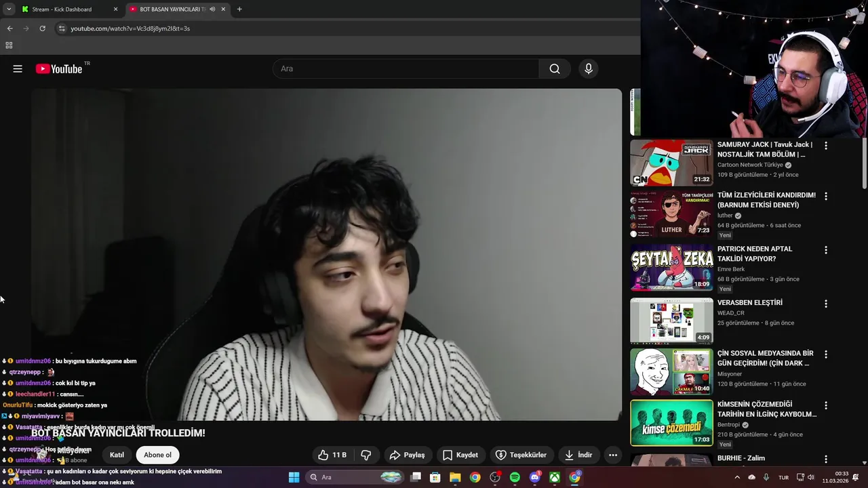Mute the YouTube tab audio icon
Viewport: 868px width, 488px height.
tap(212, 9)
